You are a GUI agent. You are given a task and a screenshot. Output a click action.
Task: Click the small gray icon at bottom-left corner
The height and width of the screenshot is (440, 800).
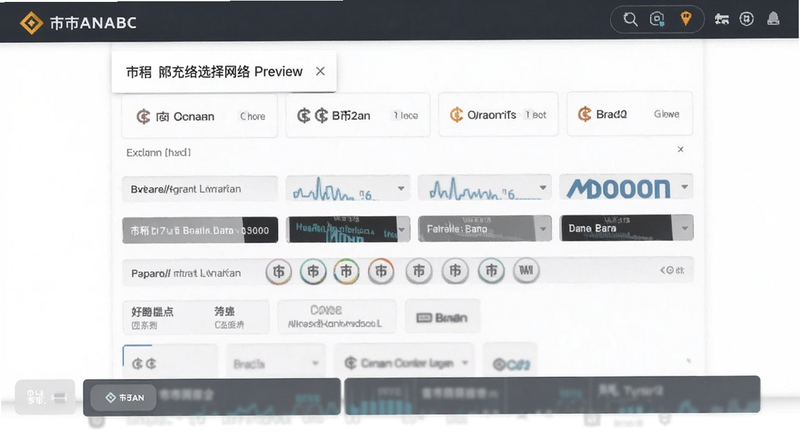coord(45,397)
